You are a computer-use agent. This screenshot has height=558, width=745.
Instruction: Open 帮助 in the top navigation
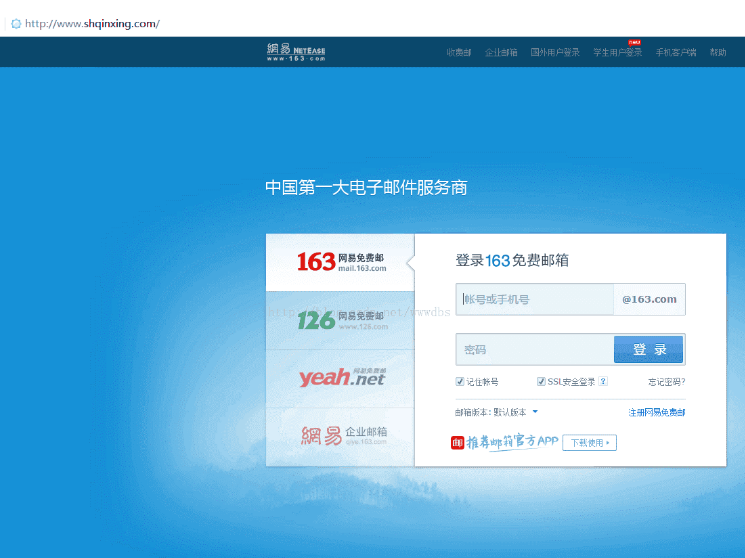click(x=718, y=52)
